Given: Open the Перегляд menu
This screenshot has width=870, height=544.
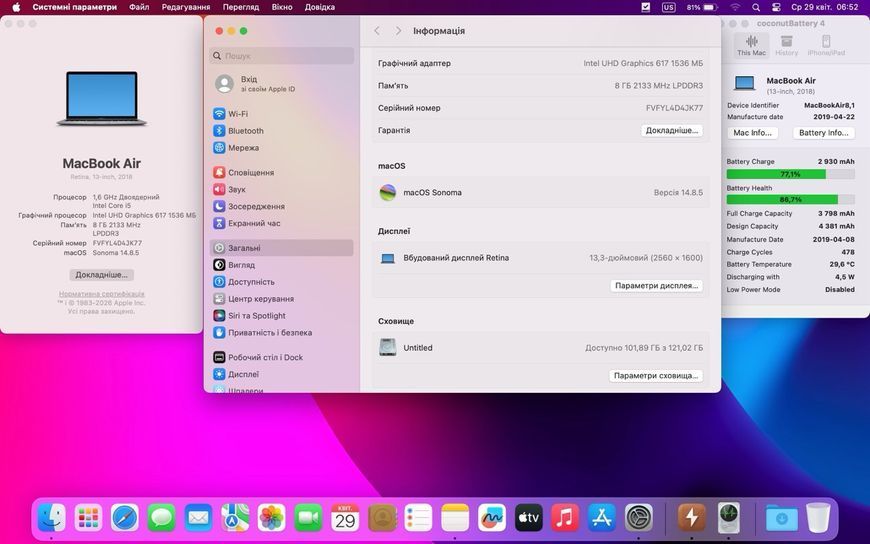Looking at the screenshot, I should (241, 7).
